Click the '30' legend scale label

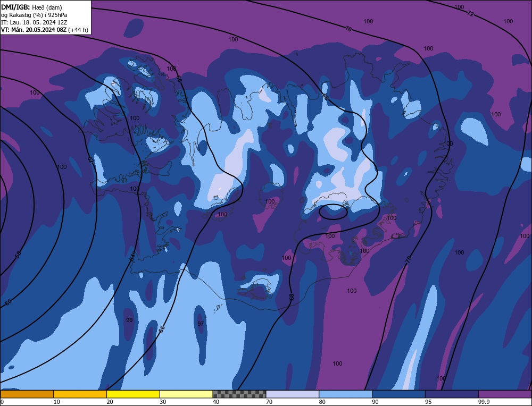pyautogui.click(x=163, y=402)
